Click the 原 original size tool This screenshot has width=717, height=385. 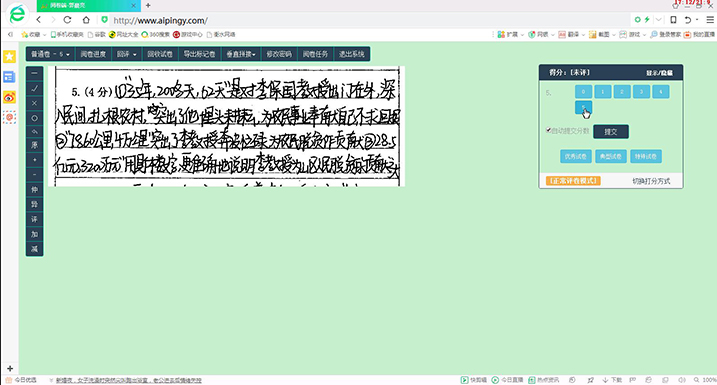click(x=34, y=145)
